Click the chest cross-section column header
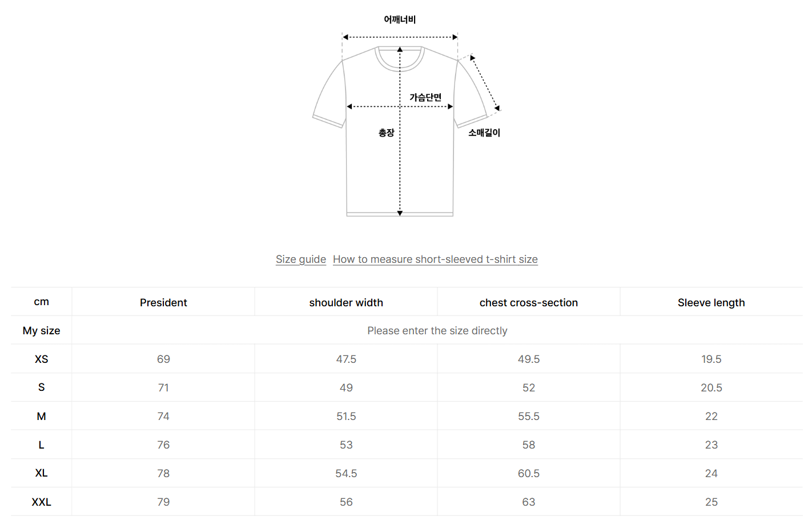812x528 pixels. click(528, 302)
